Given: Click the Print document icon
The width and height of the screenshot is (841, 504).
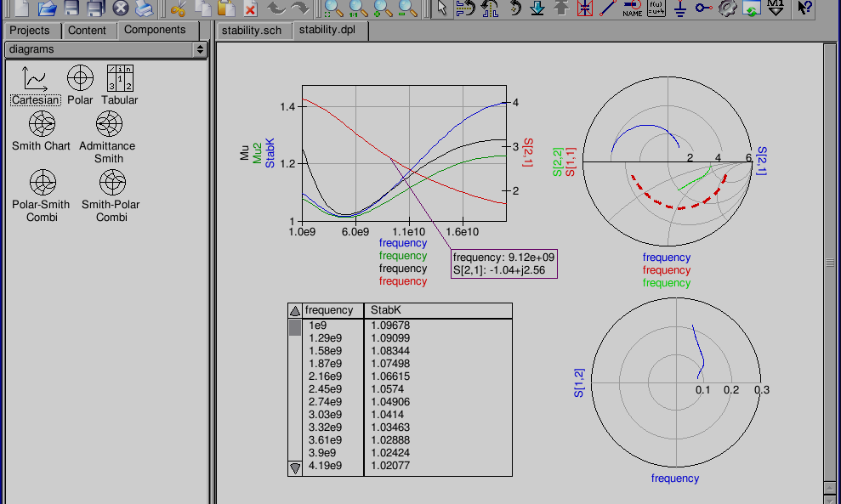Looking at the screenshot, I should pos(145,8).
